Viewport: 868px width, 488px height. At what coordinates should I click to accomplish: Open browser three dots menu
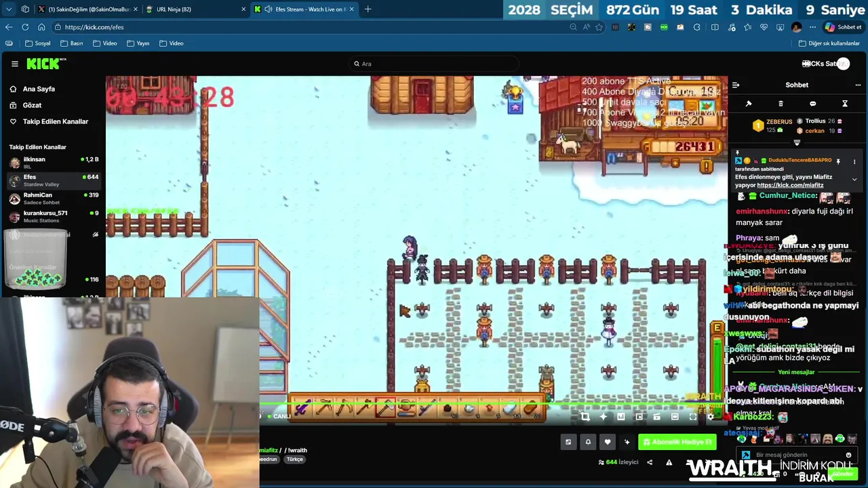[x=812, y=27]
